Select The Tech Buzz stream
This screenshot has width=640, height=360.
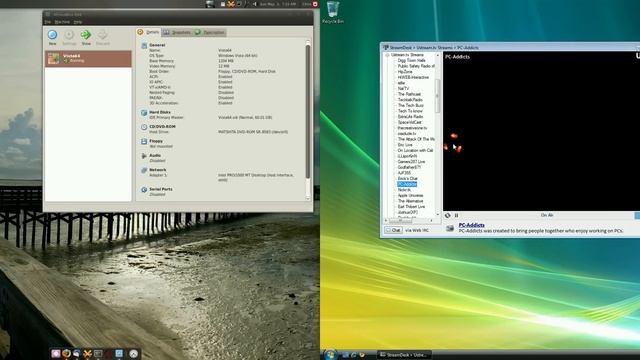411,105
